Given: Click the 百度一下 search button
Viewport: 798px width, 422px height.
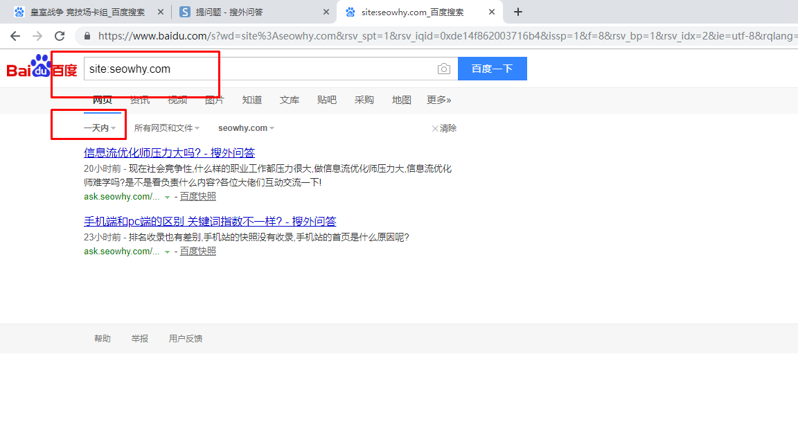Looking at the screenshot, I should click(492, 69).
